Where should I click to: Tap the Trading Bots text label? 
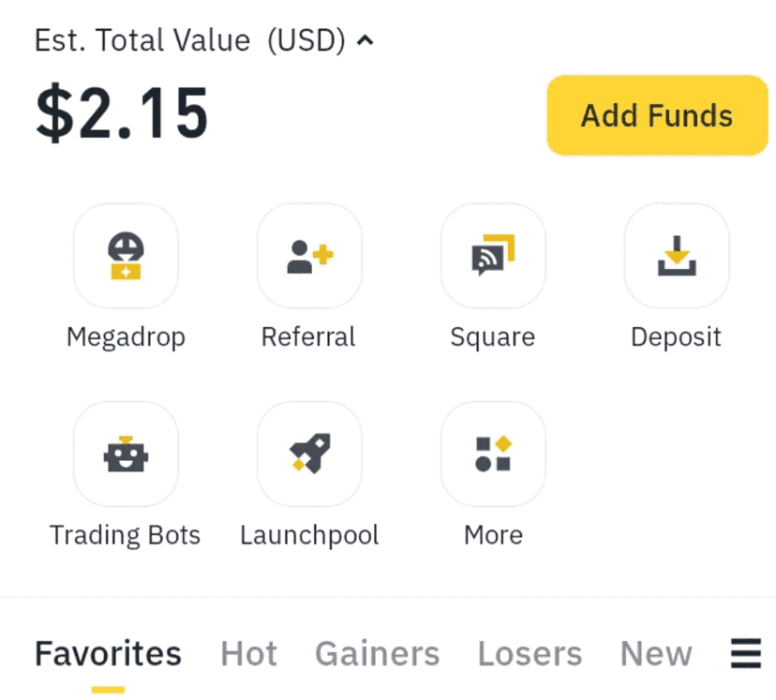125,535
